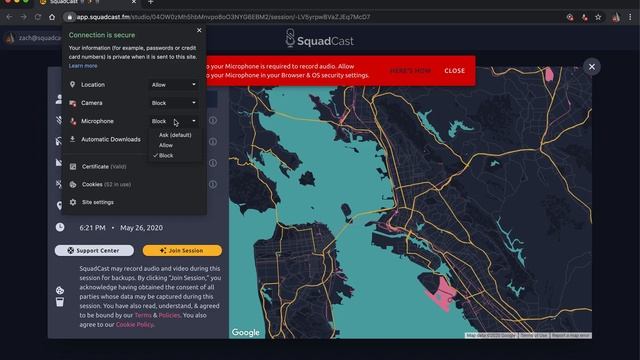Viewport: 640px width, 360px height.
Task: Click the SquadCast logo
Action: pyautogui.click(x=320, y=39)
